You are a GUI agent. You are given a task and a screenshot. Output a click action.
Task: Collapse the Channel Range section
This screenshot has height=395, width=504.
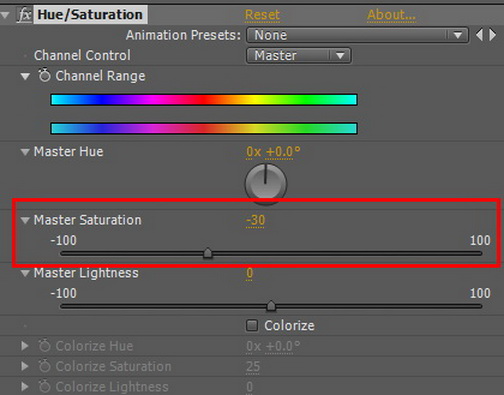pyautogui.click(x=25, y=76)
